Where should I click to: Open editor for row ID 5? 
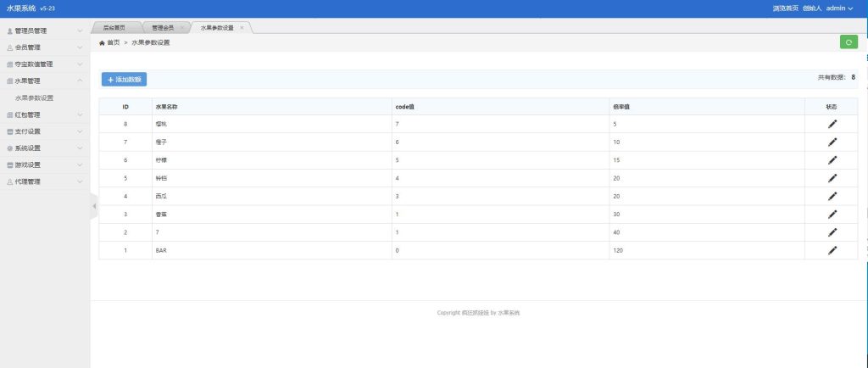pos(832,178)
